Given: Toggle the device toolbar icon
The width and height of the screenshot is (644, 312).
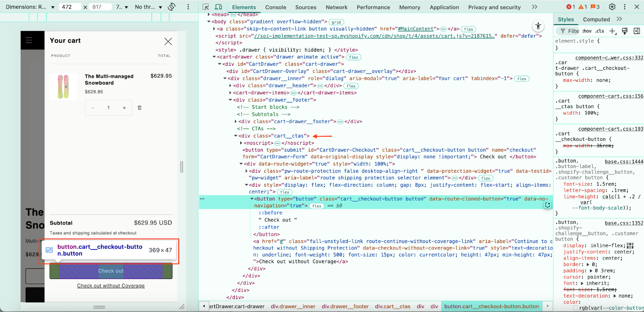Looking at the screenshot, I should click(219, 7).
